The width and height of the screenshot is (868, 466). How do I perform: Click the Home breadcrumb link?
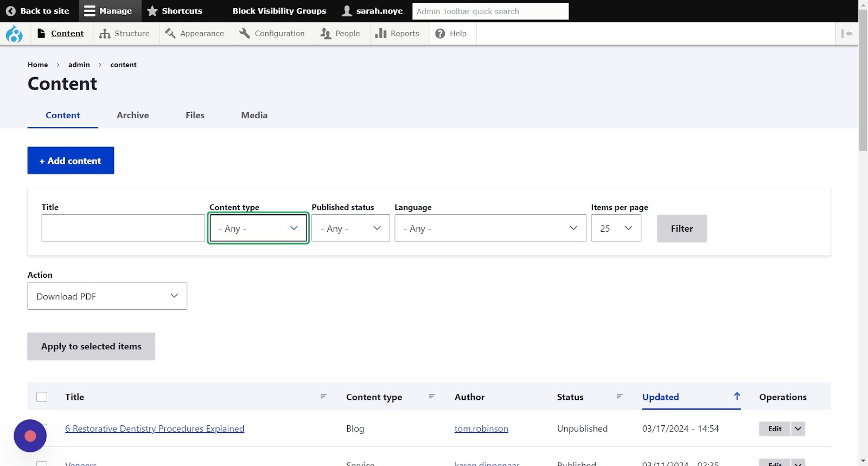[x=38, y=65]
